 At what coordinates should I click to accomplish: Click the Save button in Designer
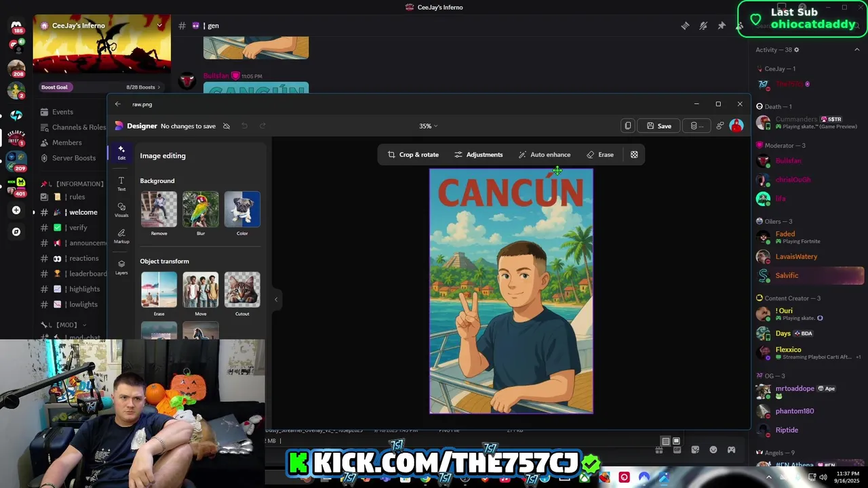(659, 125)
